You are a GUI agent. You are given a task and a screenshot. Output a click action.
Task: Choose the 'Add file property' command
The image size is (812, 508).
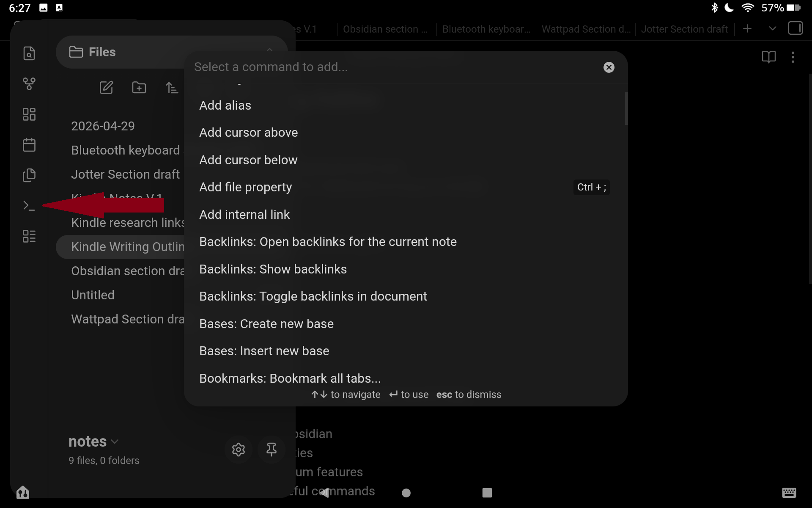tap(405, 187)
